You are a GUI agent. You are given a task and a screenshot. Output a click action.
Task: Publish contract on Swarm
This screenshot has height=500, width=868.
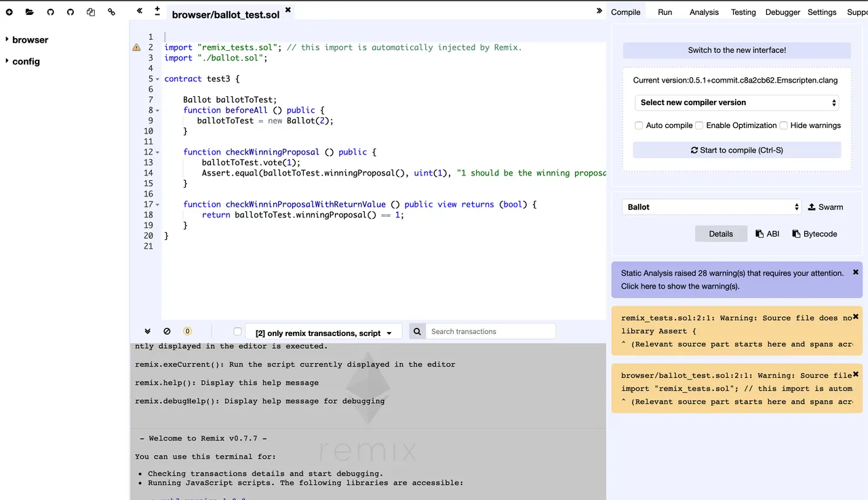click(825, 207)
